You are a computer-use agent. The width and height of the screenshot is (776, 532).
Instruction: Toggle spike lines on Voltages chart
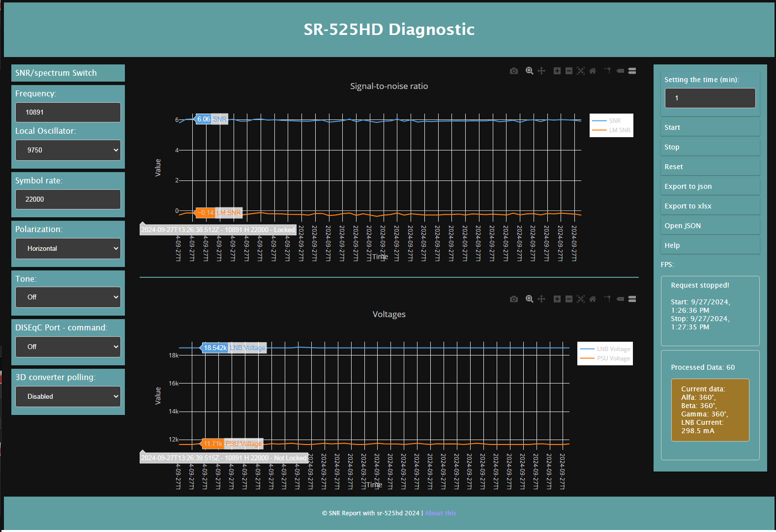(x=608, y=299)
